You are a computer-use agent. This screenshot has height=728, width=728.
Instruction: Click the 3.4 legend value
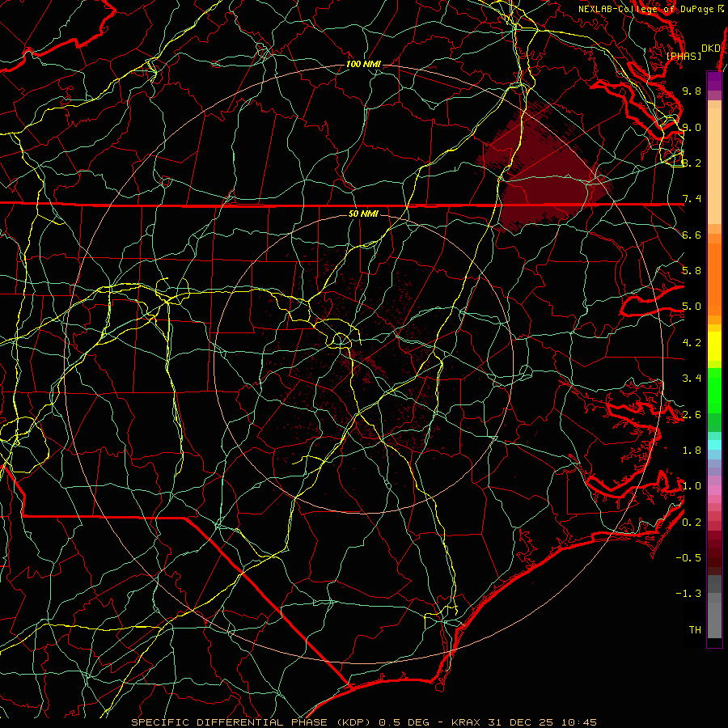(x=692, y=379)
